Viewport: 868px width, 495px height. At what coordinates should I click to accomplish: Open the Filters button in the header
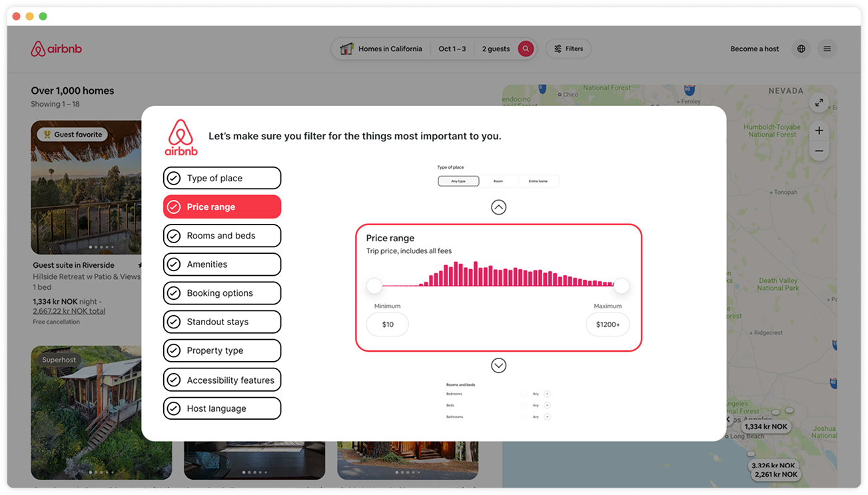(568, 49)
